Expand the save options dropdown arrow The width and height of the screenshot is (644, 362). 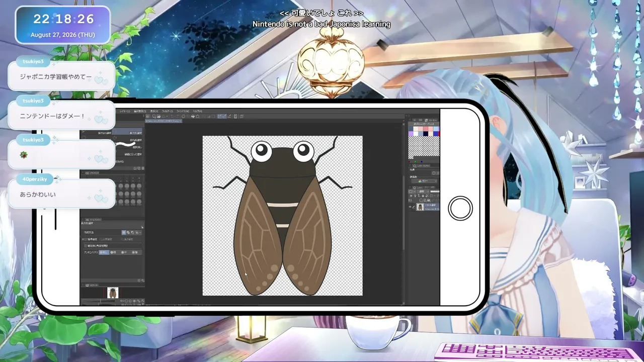(167, 116)
